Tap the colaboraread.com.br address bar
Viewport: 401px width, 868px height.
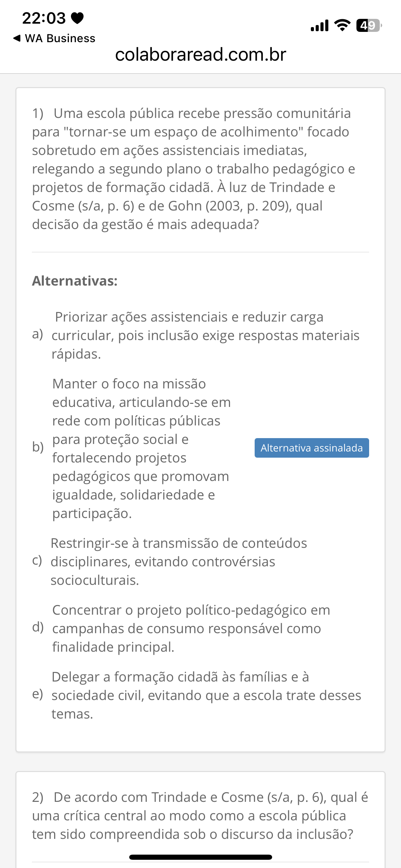point(200,55)
